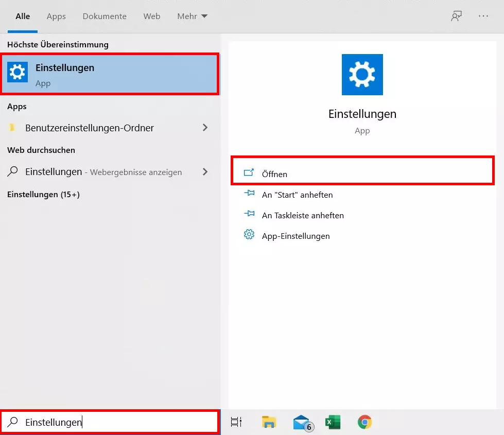The width and height of the screenshot is (504, 435).
Task: Open App-Einstellungen
Action: click(296, 236)
